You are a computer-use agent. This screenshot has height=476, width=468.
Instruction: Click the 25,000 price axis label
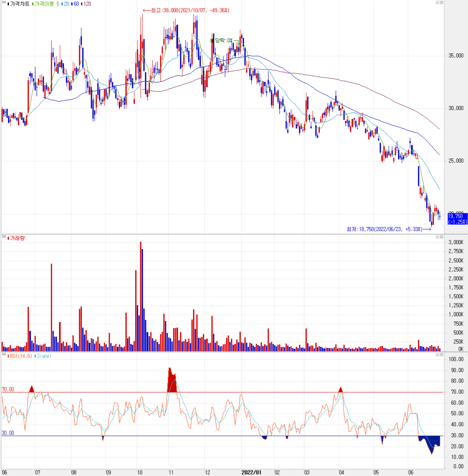pyautogui.click(x=456, y=161)
